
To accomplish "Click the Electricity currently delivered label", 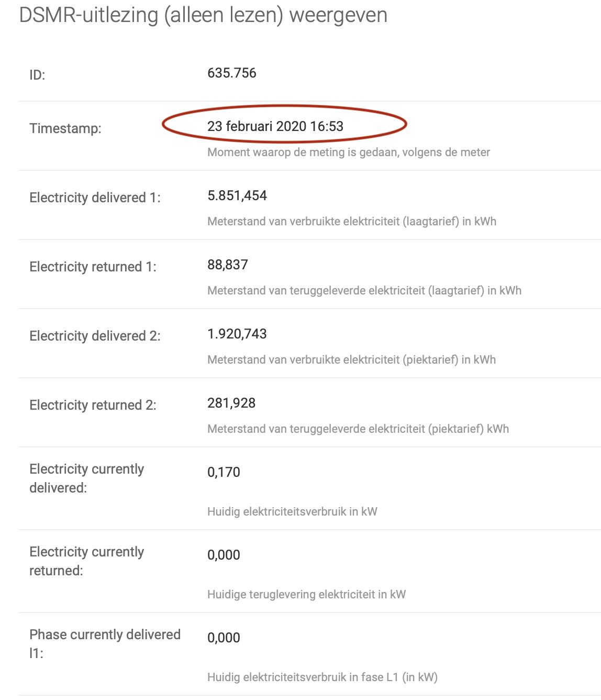I will pos(86,478).
